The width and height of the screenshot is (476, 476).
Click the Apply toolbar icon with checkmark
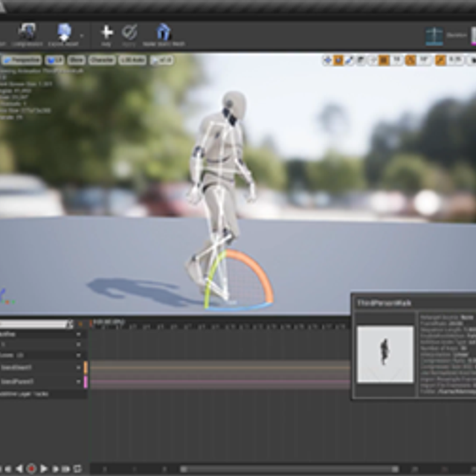[x=129, y=33]
